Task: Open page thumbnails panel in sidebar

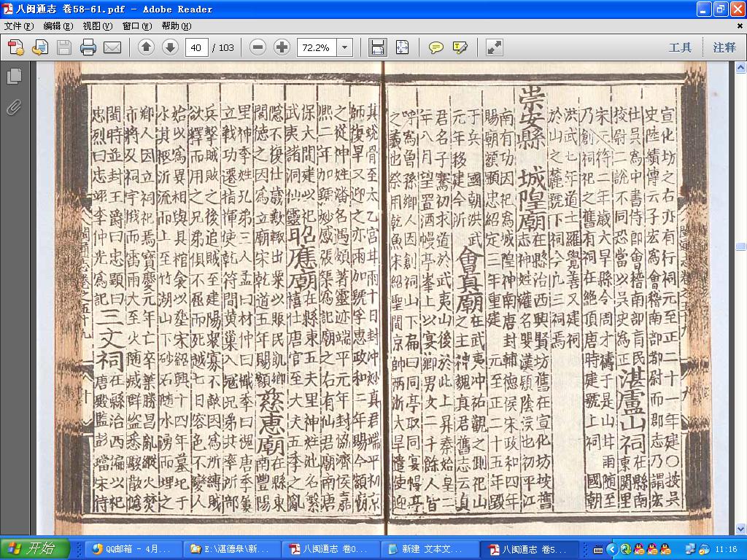Action: [15, 76]
